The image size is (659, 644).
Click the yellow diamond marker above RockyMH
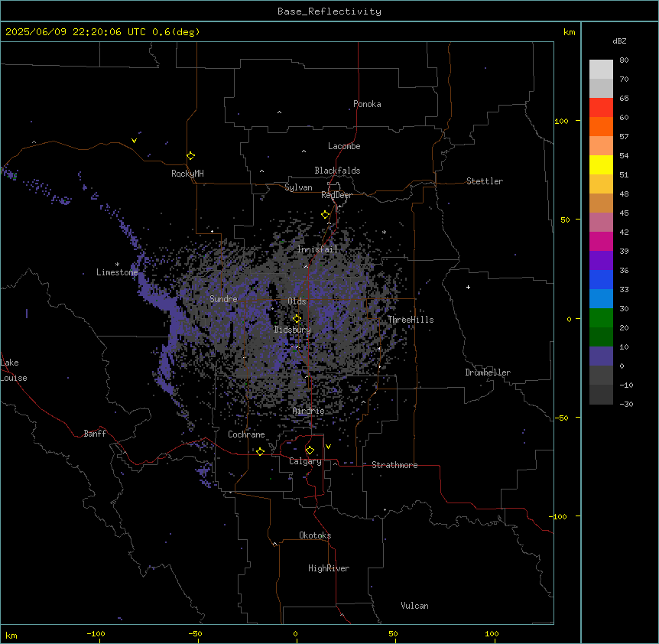(190, 156)
